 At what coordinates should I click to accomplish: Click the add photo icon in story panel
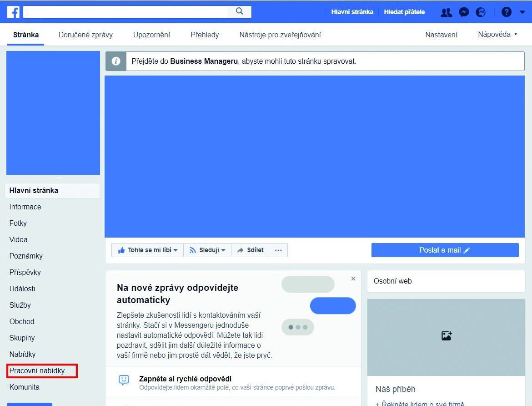(447, 336)
